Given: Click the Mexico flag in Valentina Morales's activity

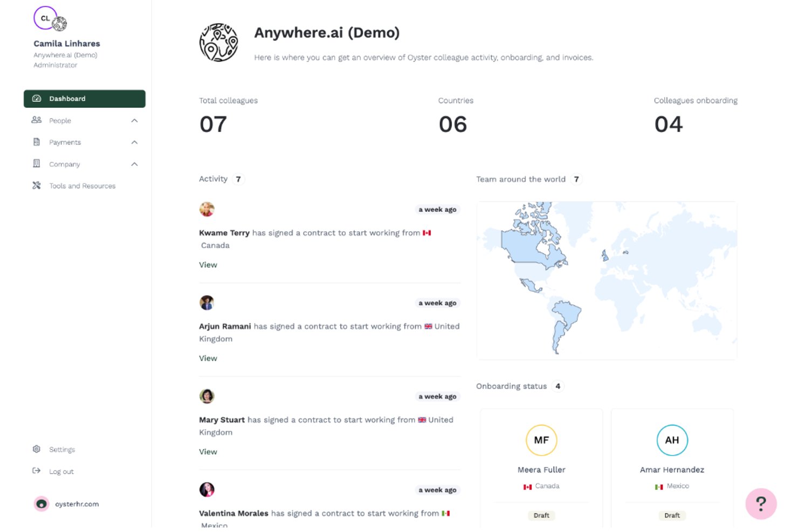Looking at the screenshot, I should (x=446, y=513).
